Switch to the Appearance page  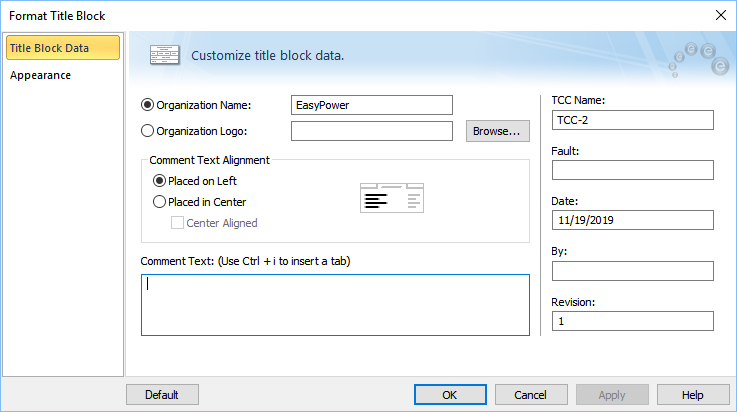pos(40,75)
